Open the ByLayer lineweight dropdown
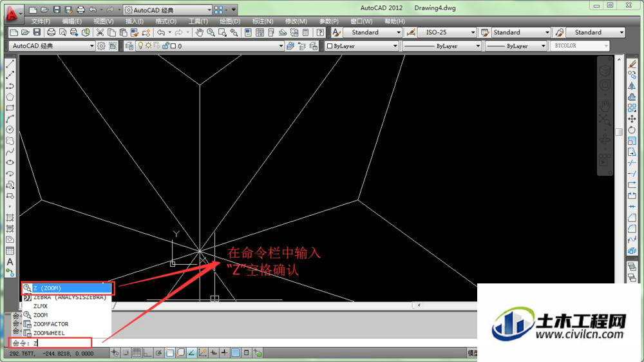This screenshot has width=644, height=362. [544, 46]
